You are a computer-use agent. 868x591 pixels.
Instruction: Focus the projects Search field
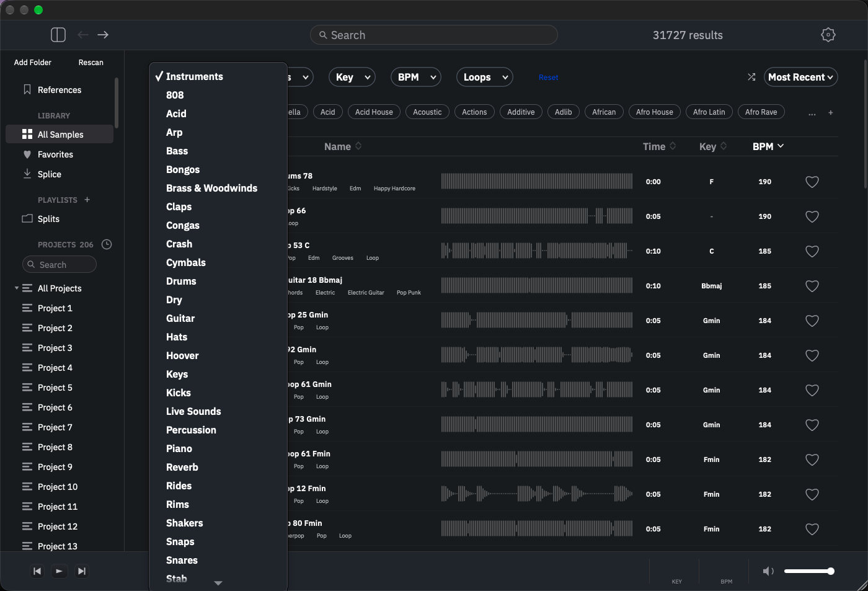coord(60,265)
